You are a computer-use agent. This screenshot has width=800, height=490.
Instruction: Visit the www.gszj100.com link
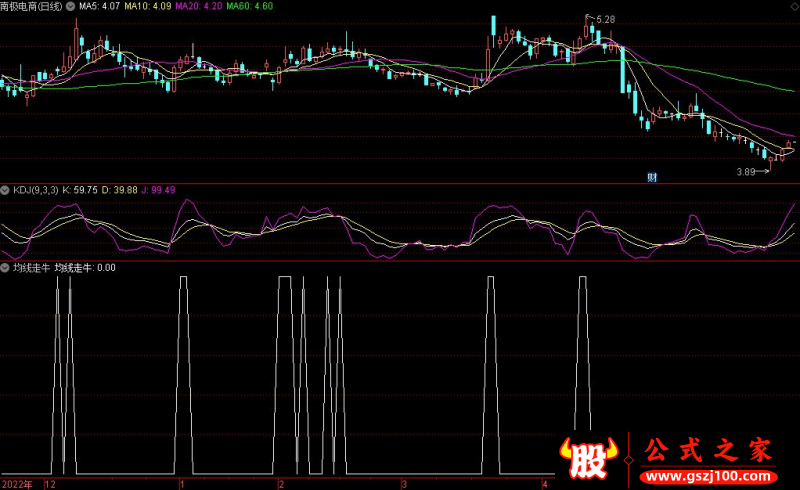pos(710,476)
